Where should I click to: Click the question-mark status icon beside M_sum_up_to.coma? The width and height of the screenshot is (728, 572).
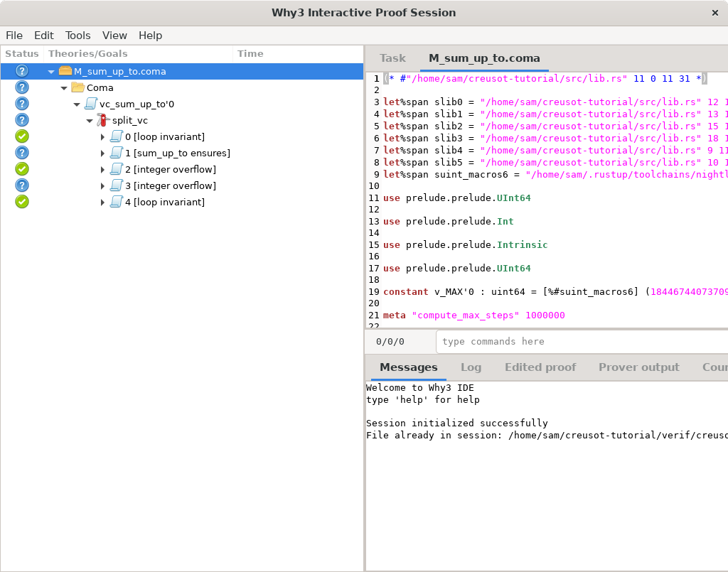21,71
